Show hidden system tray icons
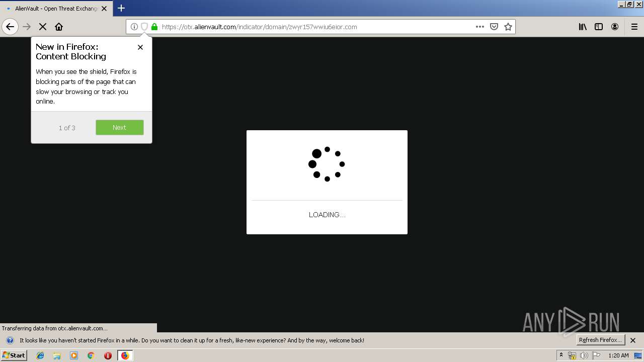 click(x=561, y=355)
